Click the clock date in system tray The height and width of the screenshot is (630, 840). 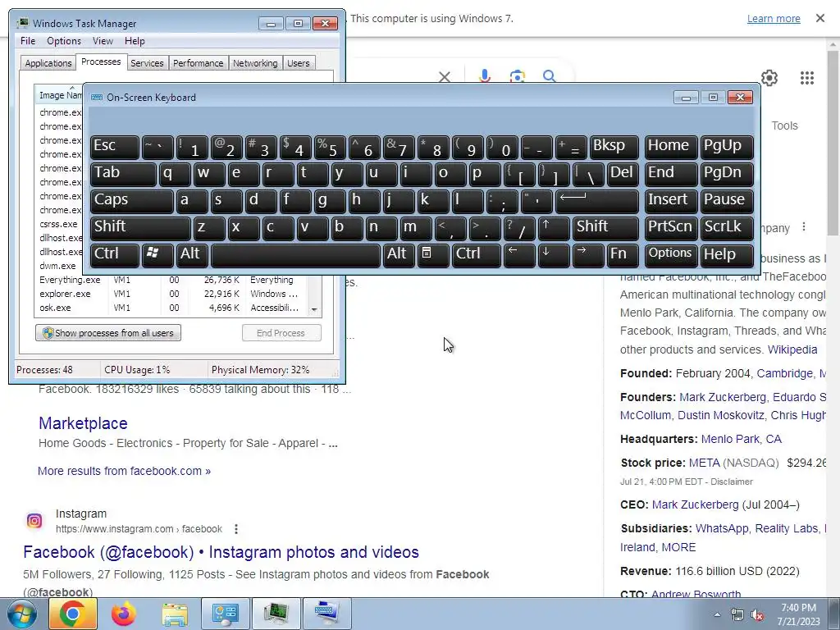coord(799,615)
